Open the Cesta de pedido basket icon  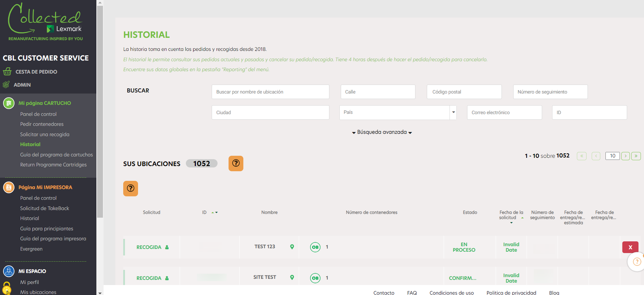click(7, 72)
